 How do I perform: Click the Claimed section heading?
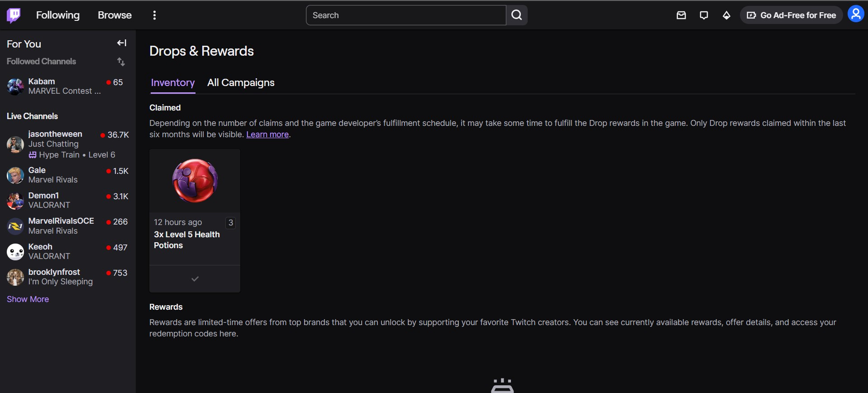click(165, 108)
